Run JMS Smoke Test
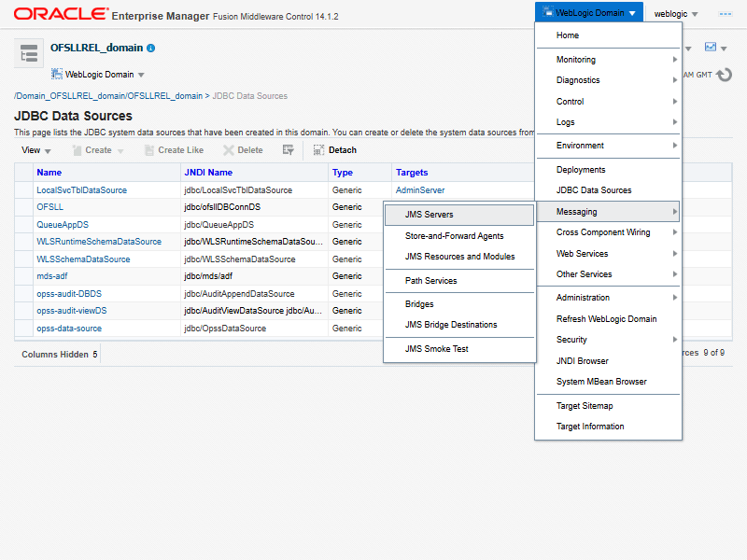 coord(459,348)
